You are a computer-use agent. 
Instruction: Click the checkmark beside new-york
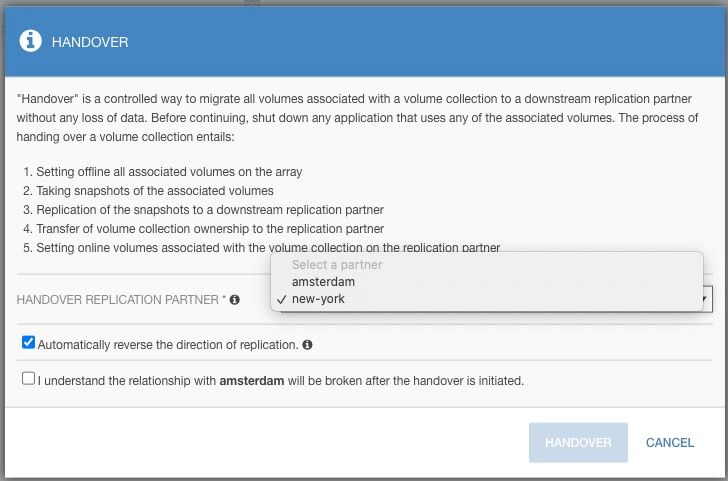point(281,299)
